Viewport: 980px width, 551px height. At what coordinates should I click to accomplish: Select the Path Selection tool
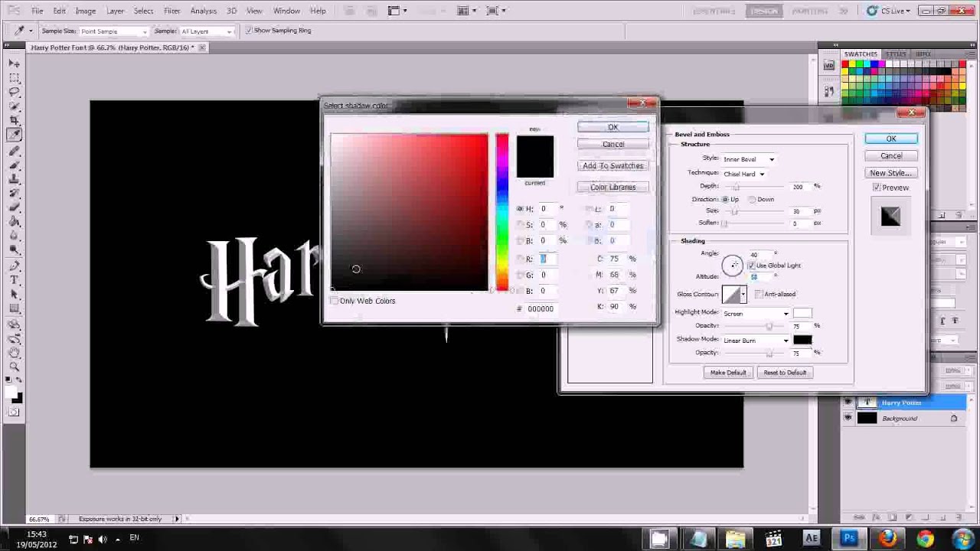(15, 295)
